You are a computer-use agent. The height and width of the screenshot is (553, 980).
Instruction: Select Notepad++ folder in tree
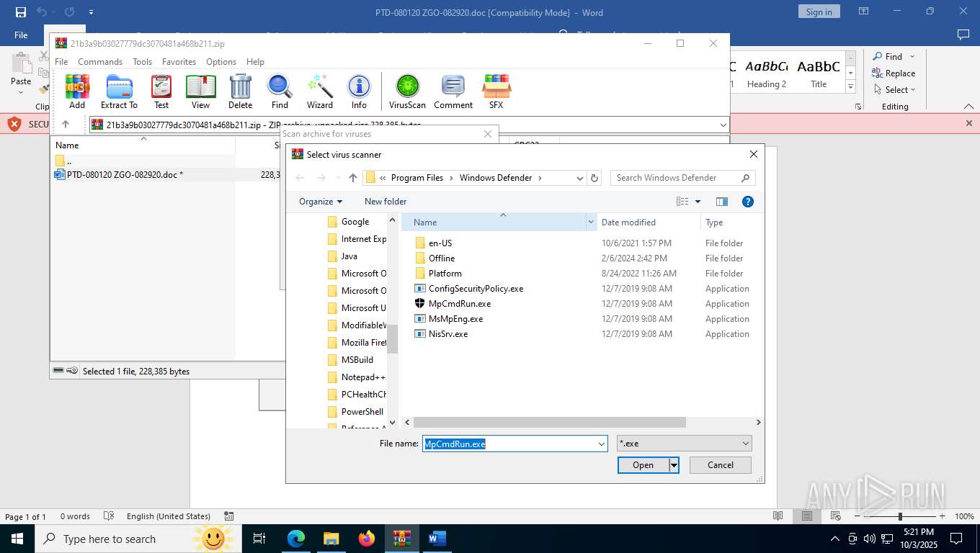point(362,377)
